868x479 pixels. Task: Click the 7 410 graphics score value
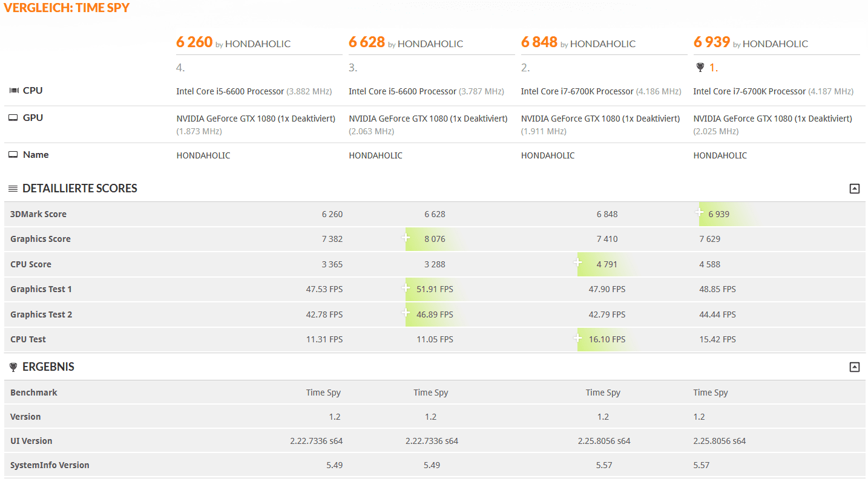[x=607, y=239]
